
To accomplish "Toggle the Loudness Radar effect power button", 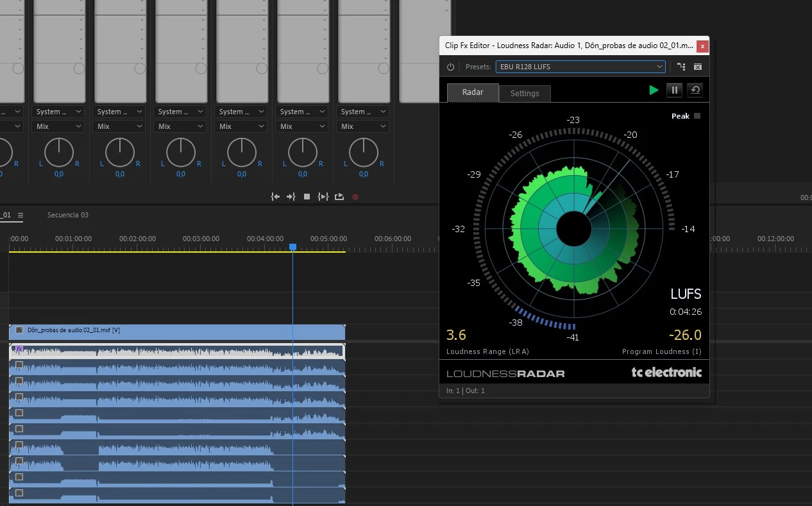I will 450,67.
